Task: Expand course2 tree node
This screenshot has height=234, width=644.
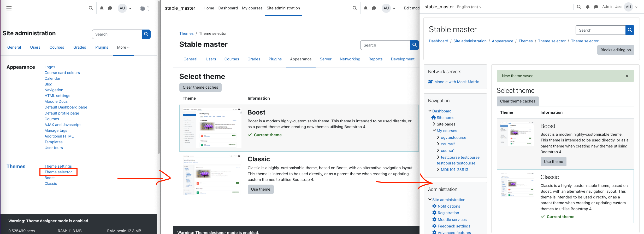Action: tap(438, 144)
